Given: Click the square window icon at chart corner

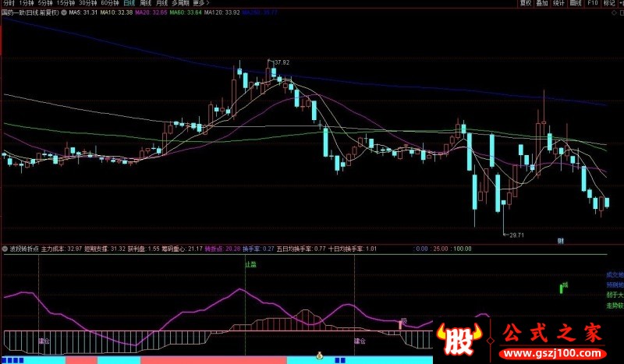Looking at the screenshot, I should coord(622,12).
